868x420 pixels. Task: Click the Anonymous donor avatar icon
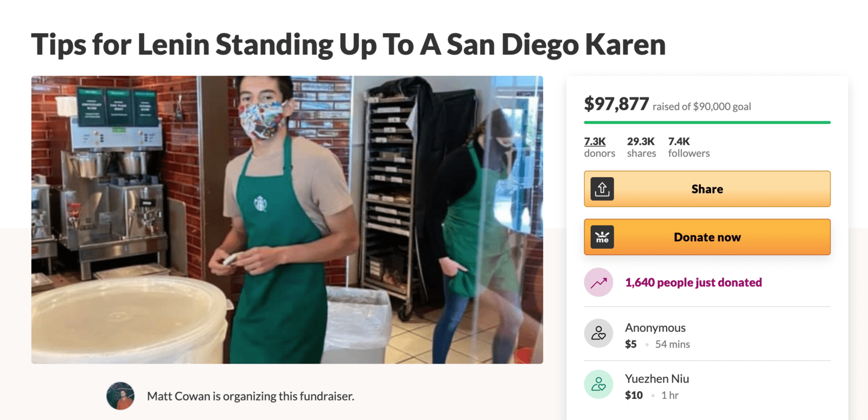598,333
